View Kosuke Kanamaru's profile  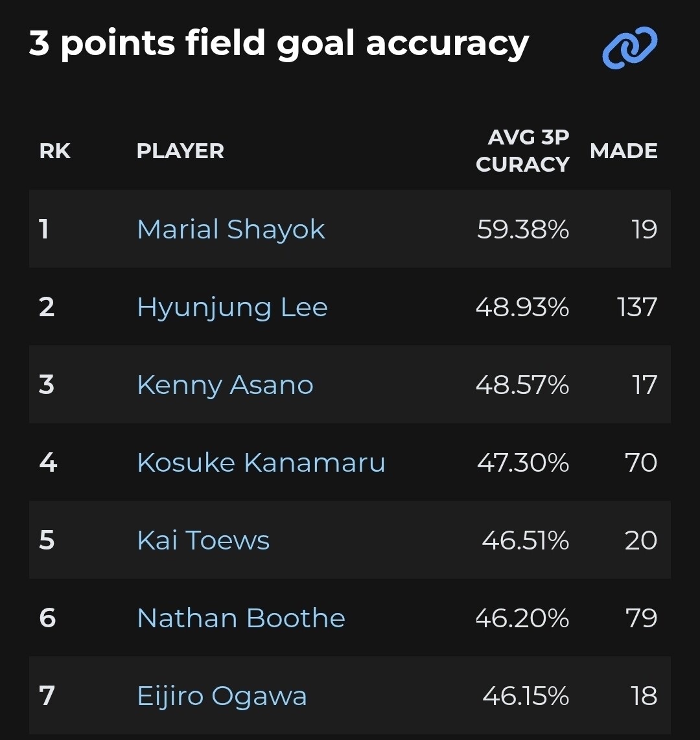261,463
